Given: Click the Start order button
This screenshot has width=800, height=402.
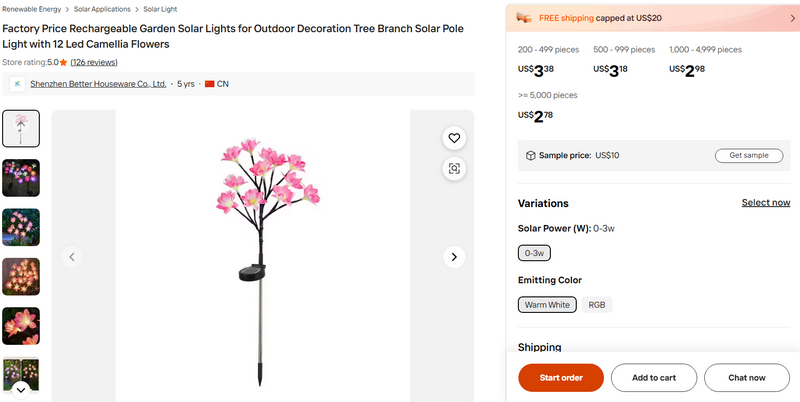Looking at the screenshot, I should (x=561, y=377).
